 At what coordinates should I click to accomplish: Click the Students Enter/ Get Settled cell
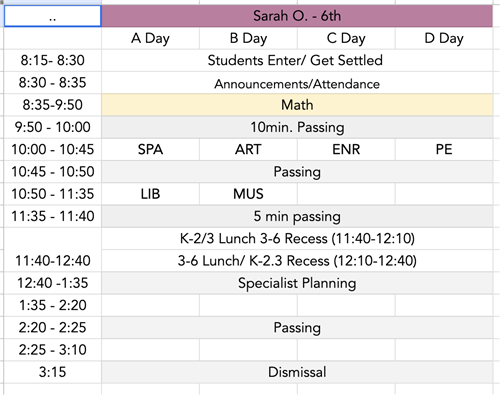(x=297, y=60)
